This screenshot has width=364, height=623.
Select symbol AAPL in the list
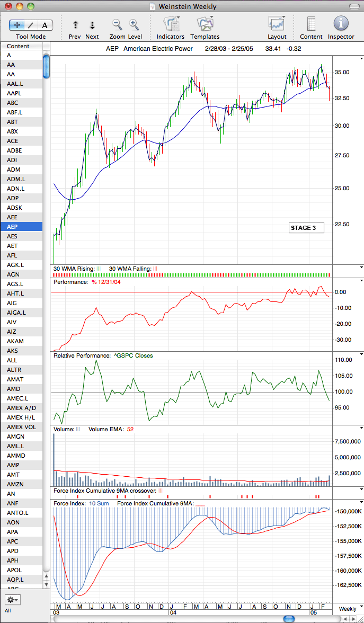tap(21, 93)
